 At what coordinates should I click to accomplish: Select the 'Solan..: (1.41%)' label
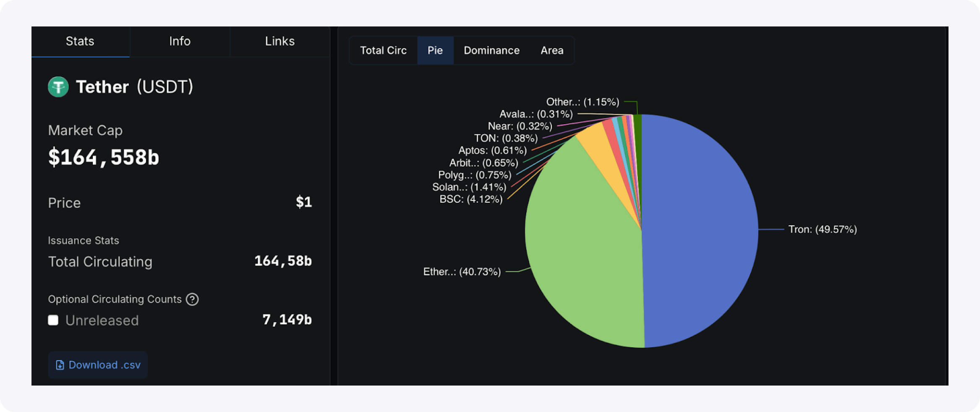[469, 187]
